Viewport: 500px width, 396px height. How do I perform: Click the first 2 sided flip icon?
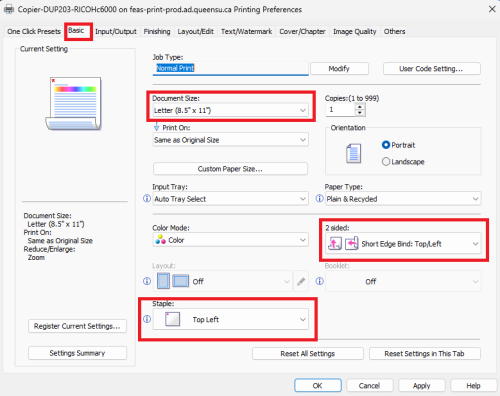[335, 244]
